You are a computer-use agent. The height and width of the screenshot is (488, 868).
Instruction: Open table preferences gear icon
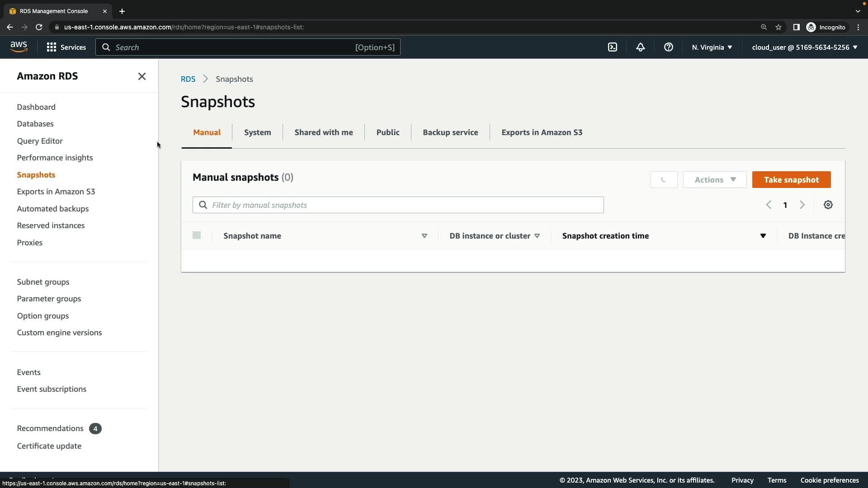[x=828, y=205]
